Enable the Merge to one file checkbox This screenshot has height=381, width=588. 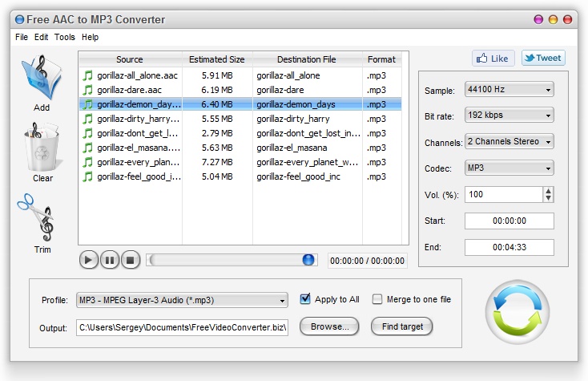[377, 299]
